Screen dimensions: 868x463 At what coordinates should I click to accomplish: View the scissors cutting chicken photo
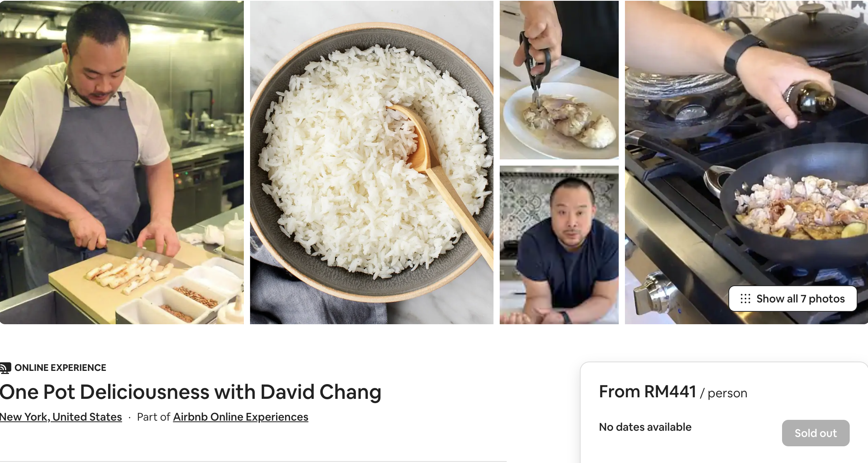[x=559, y=80]
